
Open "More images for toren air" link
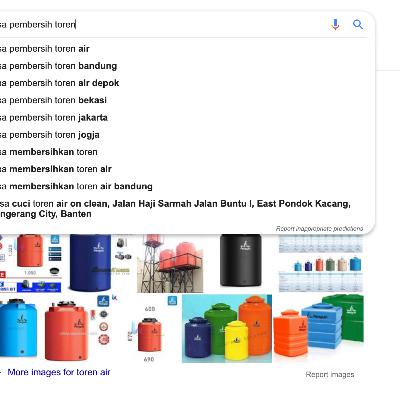(x=59, y=372)
